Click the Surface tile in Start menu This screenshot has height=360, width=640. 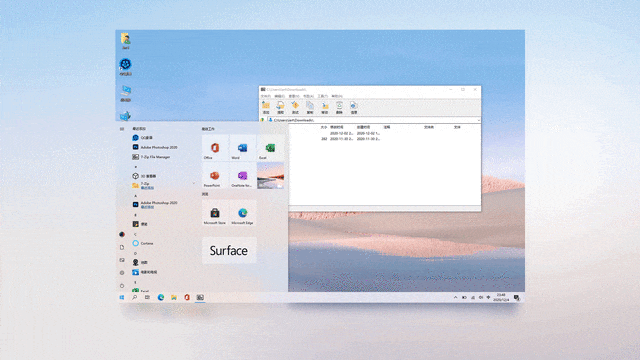coord(229,250)
